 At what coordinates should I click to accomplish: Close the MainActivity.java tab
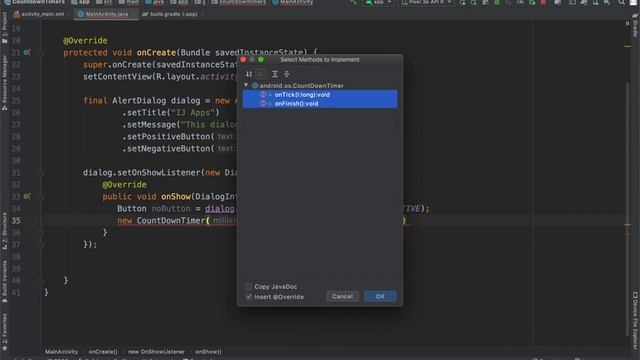point(133,14)
